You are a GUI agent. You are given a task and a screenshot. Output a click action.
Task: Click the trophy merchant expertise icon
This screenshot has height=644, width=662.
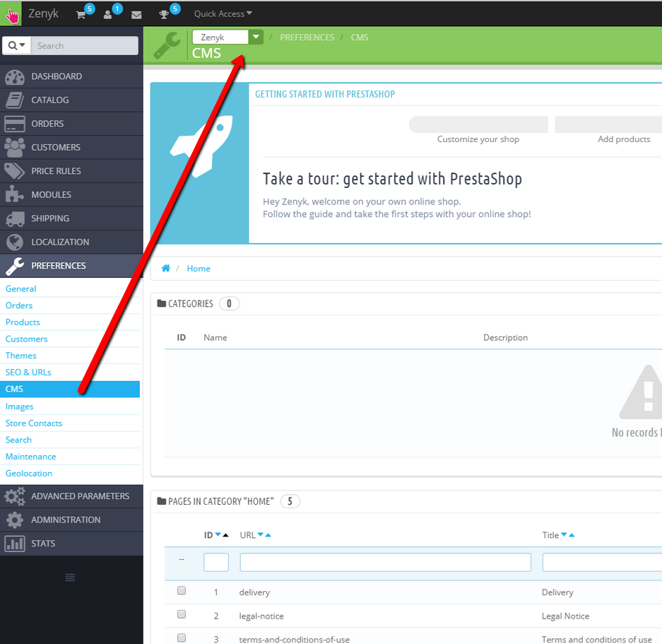pos(164,15)
